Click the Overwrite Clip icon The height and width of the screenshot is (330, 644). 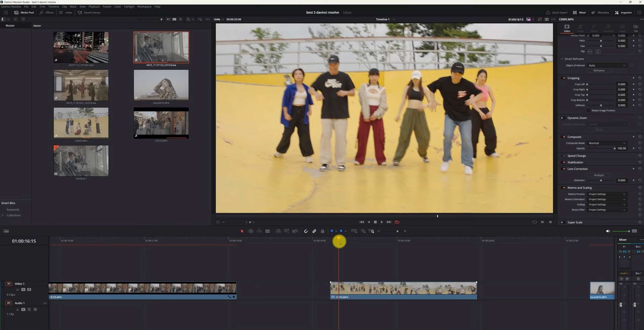click(287, 231)
